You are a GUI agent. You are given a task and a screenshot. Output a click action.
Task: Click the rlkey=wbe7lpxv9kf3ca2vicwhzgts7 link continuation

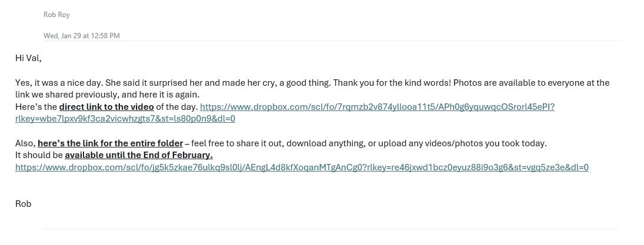click(125, 119)
